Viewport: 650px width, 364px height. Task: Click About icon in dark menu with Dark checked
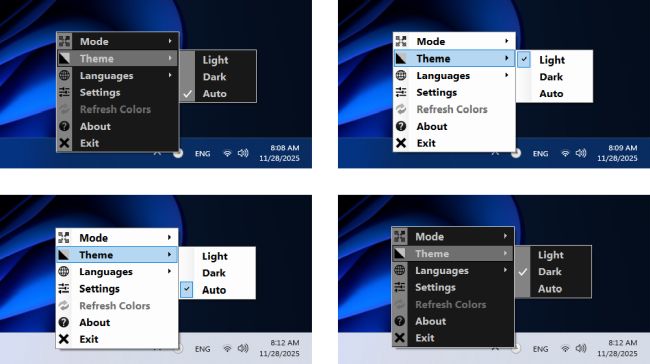click(x=400, y=321)
